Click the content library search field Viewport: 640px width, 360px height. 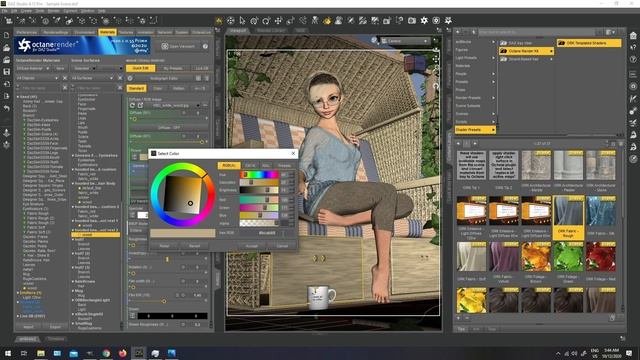[537, 32]
